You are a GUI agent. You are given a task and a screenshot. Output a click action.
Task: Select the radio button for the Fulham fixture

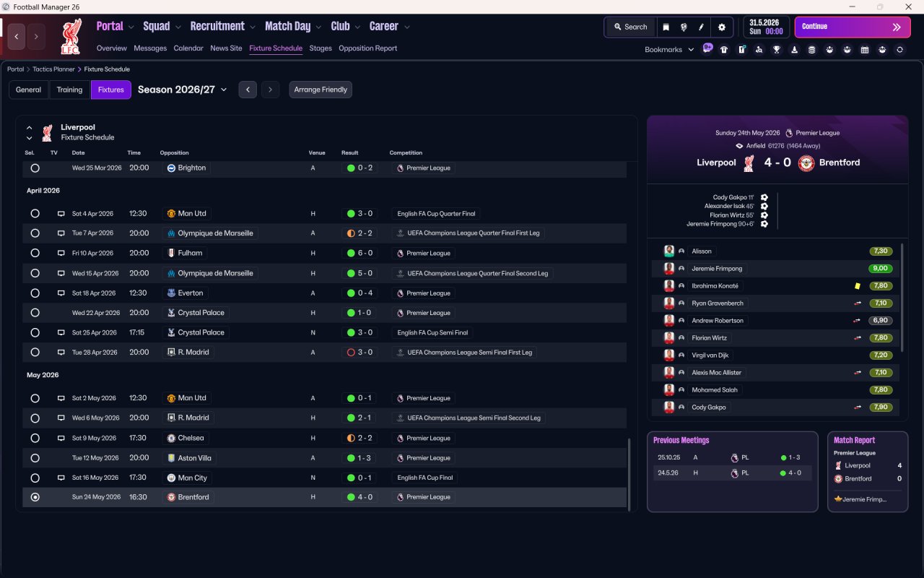click(35, 254)
